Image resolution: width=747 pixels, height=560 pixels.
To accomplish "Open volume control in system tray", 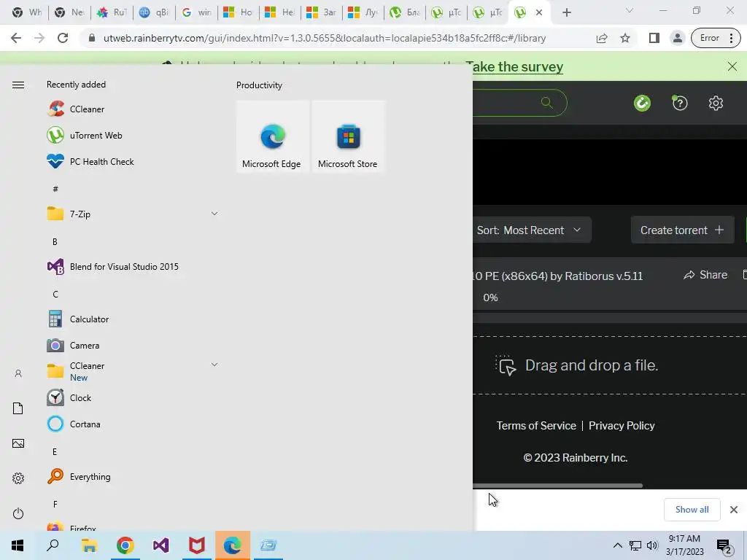I will (x=652, y=545).
